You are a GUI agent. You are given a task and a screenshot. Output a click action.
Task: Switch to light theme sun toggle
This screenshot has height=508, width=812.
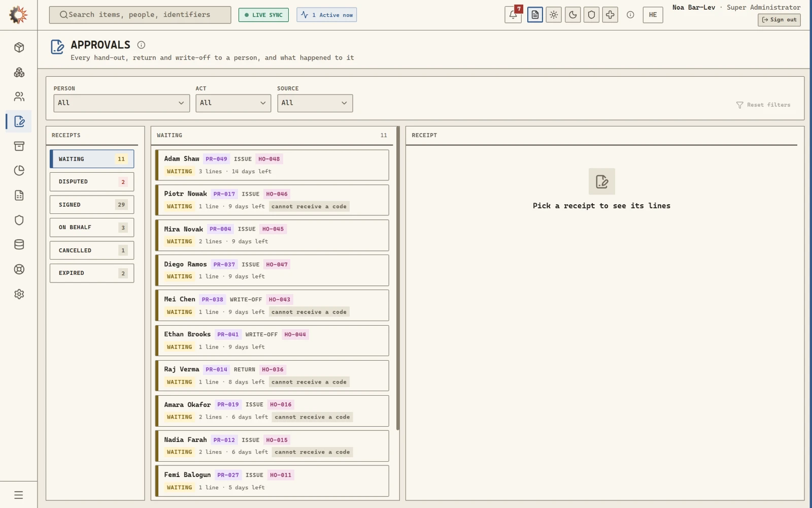point(554,15)
